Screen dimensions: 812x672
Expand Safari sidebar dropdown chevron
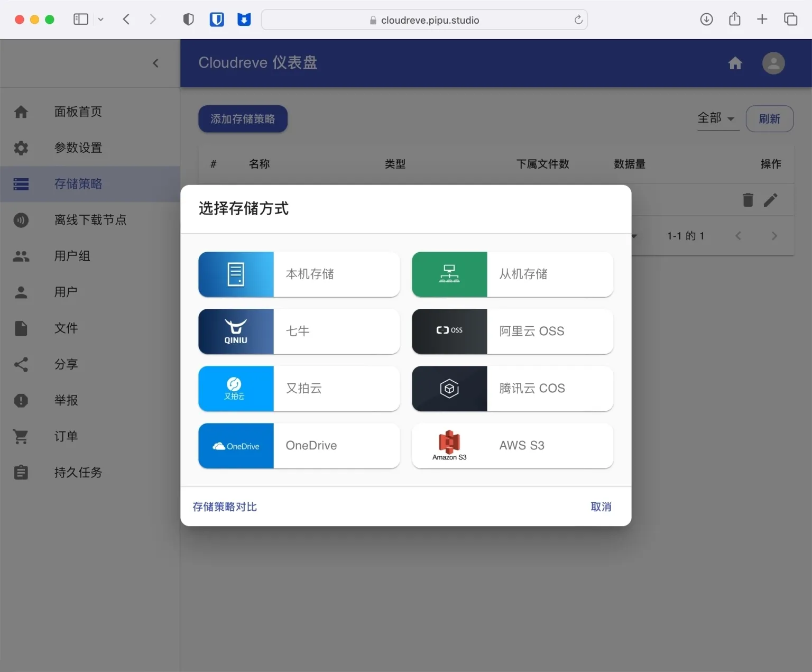[100, 20]
